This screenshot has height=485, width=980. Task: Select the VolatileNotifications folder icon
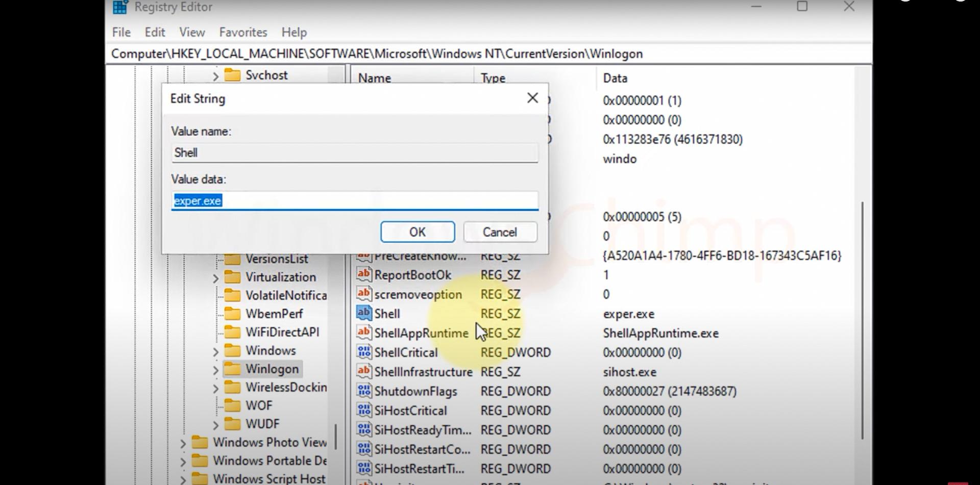[232, 295]
